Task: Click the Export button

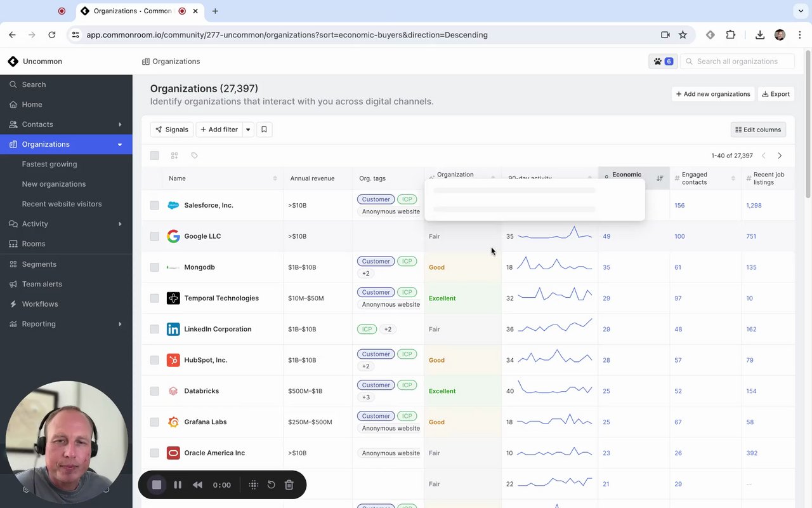Action: coord(776,94)
